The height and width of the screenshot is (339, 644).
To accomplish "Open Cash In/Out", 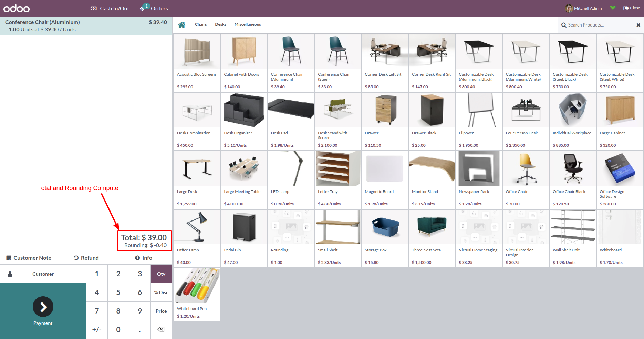I will tap(110, 8).
